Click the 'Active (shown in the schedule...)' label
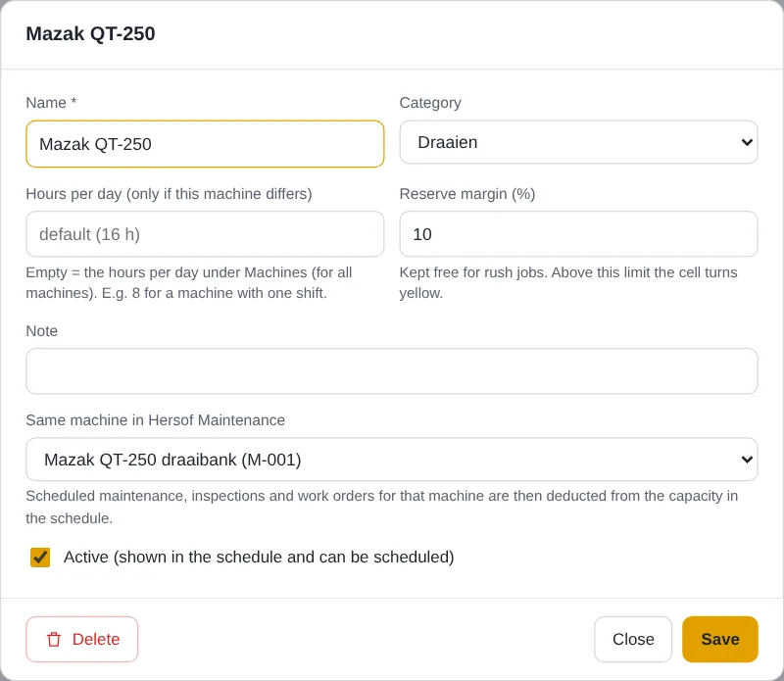 click(259, 557)
